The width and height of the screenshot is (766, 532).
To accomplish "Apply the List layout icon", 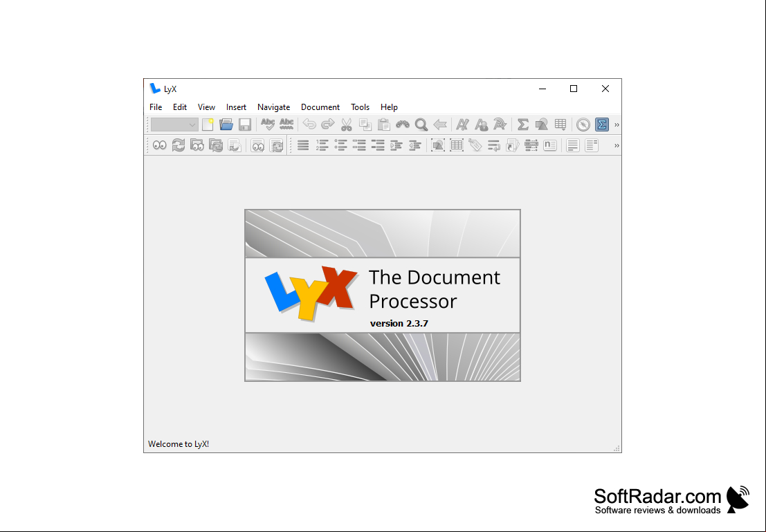I will click(359, 145).
